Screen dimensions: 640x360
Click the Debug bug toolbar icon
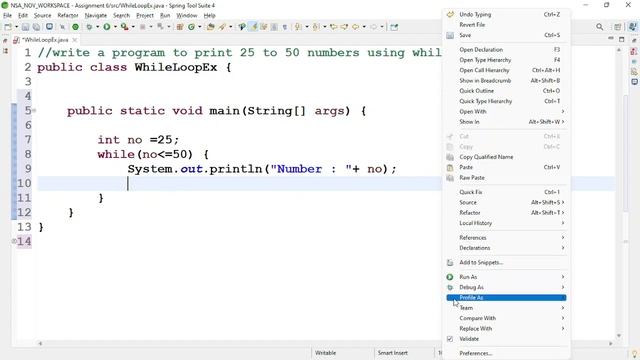(x=89, y=27)
